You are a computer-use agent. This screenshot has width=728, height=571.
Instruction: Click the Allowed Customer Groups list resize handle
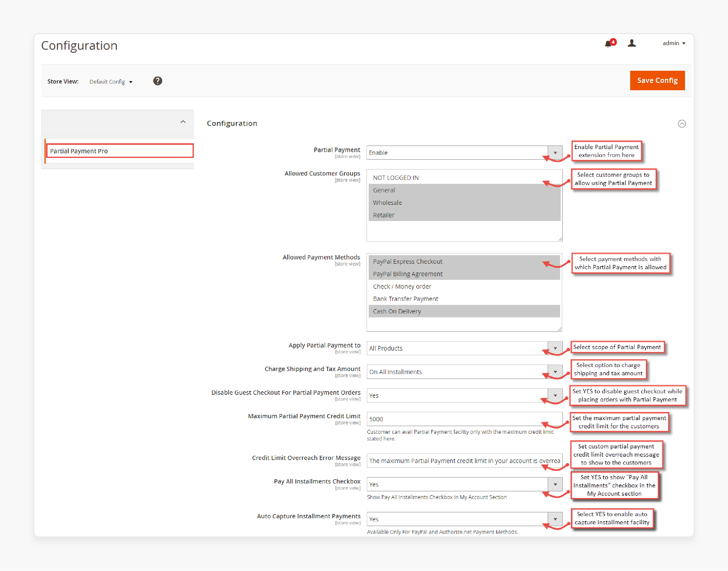pyautogui.click(x=560, y=239)
